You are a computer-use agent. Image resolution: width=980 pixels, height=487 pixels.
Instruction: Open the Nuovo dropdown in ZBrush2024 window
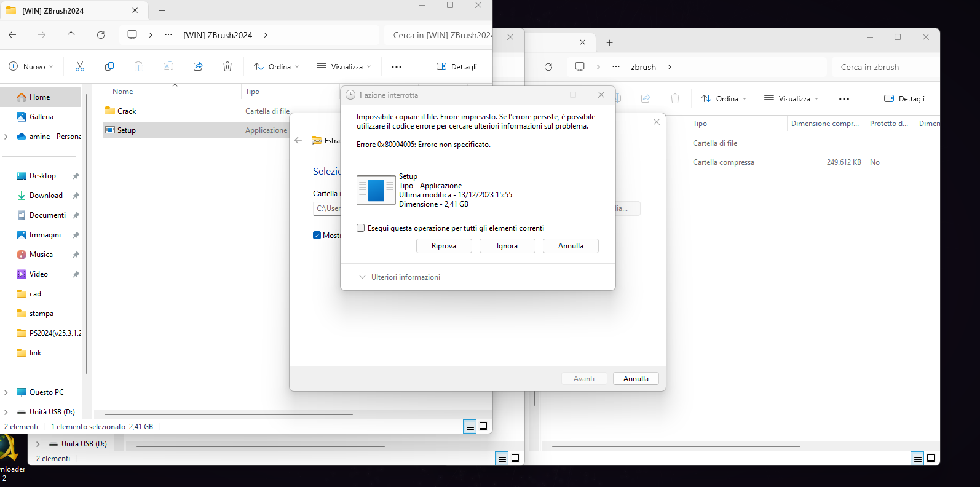point(31,66)
